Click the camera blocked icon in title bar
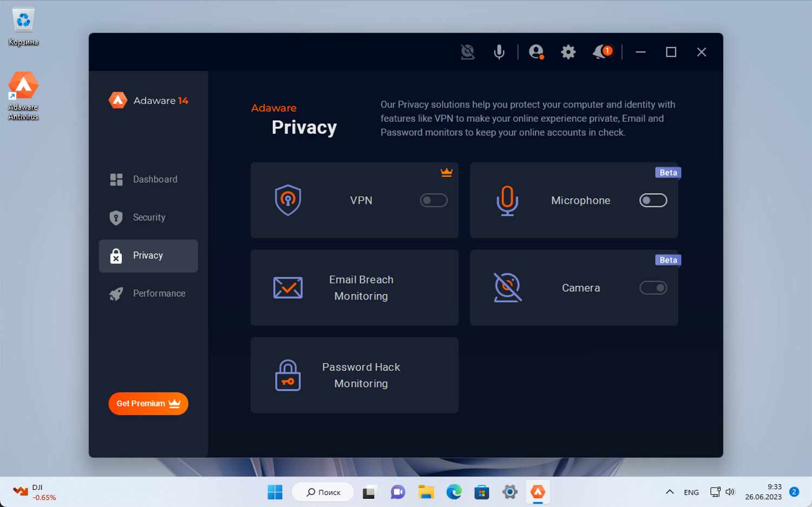 468,52
